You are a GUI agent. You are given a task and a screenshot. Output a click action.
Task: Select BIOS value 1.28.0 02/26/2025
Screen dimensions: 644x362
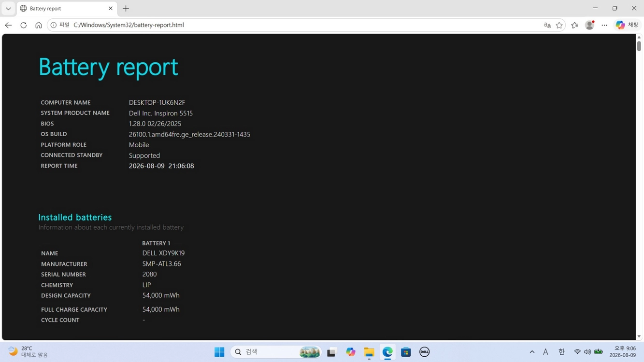155,124
